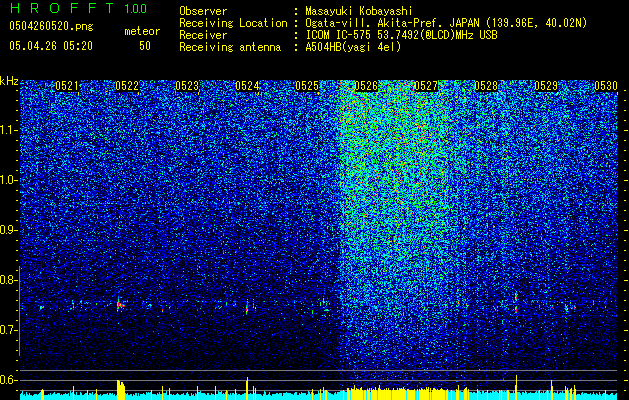Click the 0521 time marker
The image size is (629, 400).
[x=67, y=86]
